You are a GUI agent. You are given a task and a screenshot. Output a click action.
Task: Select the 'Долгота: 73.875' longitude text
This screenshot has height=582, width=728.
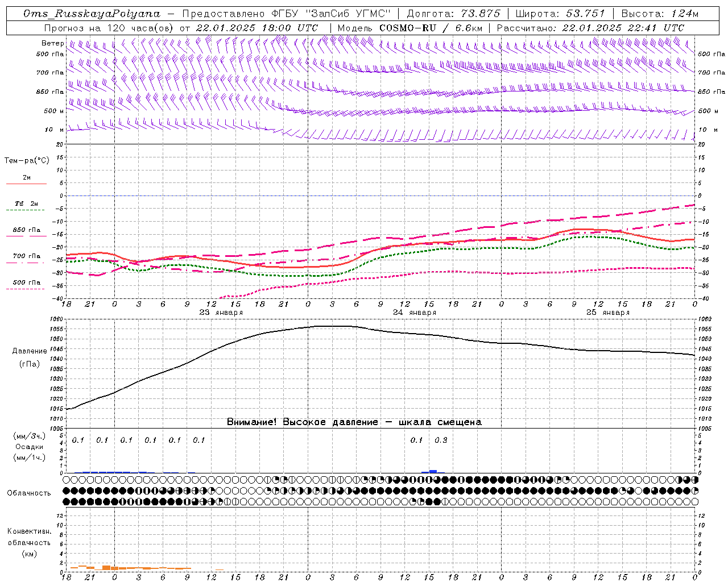(x=454, y=14)
